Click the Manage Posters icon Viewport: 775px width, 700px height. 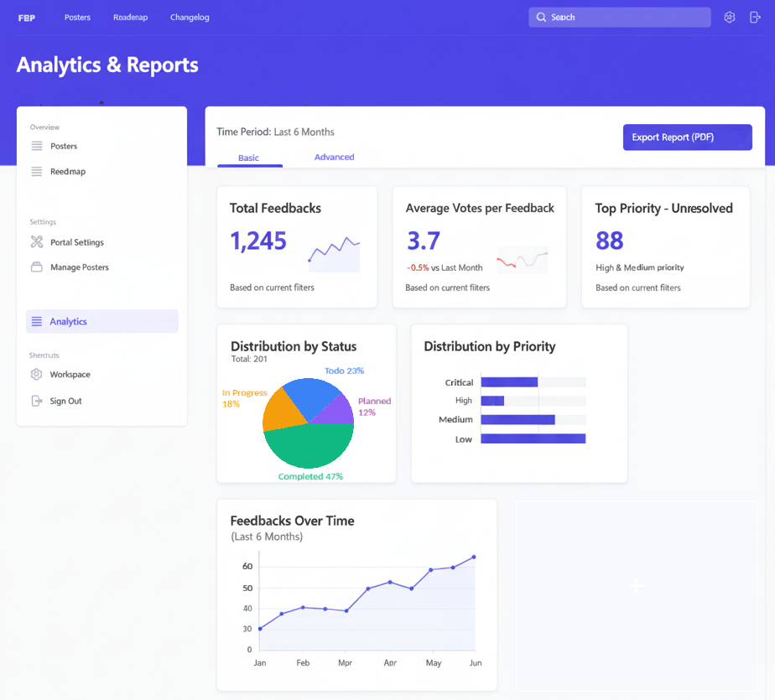(37, 267)
